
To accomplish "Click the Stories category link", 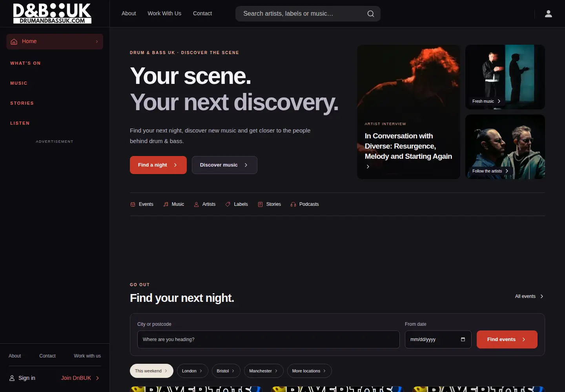I will [269, 204].
